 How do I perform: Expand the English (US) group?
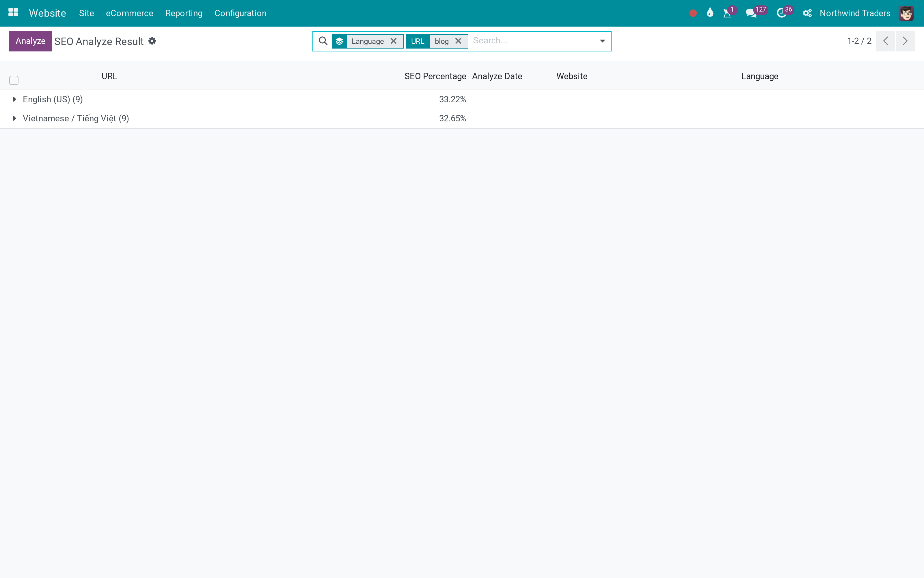[x=14, y=99]
